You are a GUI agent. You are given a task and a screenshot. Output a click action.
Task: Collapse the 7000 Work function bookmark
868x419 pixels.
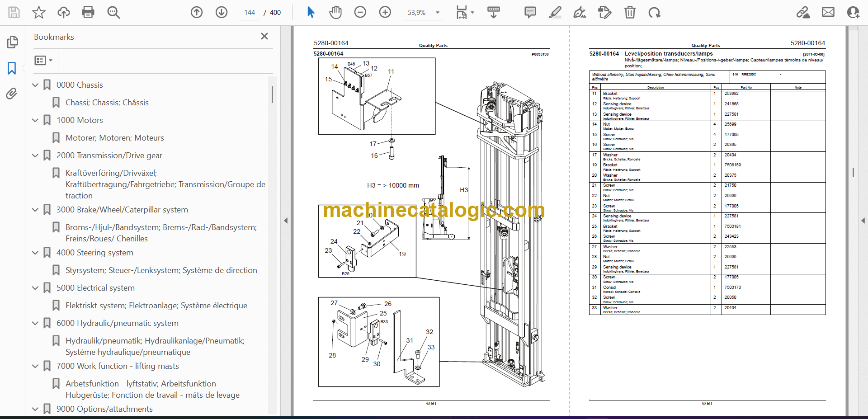[35, 366]
